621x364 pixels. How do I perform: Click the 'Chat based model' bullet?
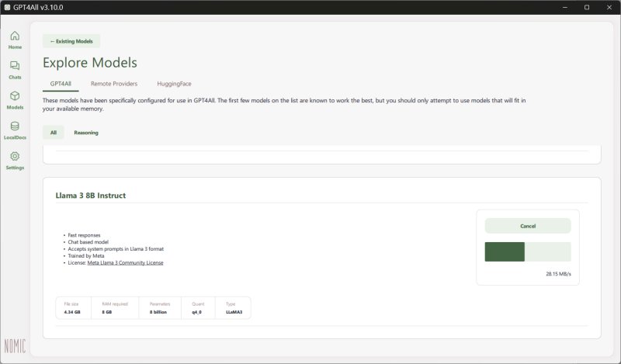(x=88, y=242)
